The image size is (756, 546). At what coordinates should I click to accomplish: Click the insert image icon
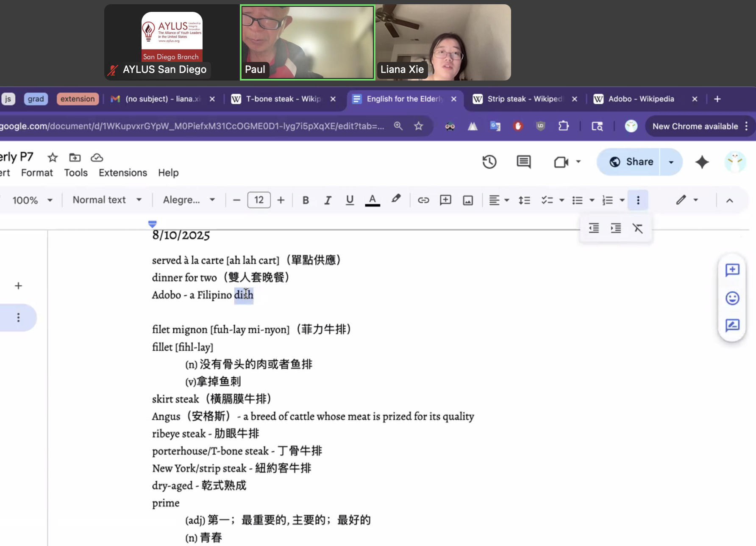pyautogui.click(x=468, y=200)
